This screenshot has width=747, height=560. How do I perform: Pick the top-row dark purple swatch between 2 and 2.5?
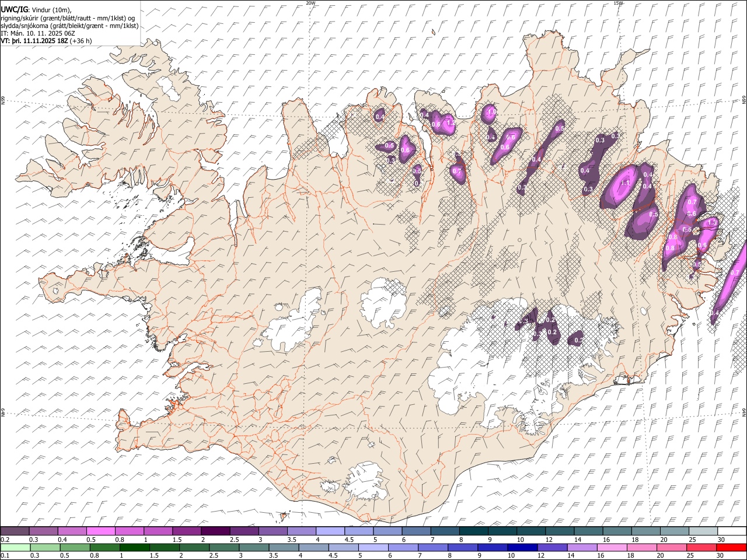pos(215,531)
